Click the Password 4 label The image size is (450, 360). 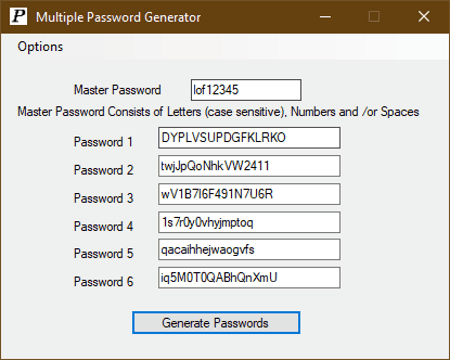103,226
